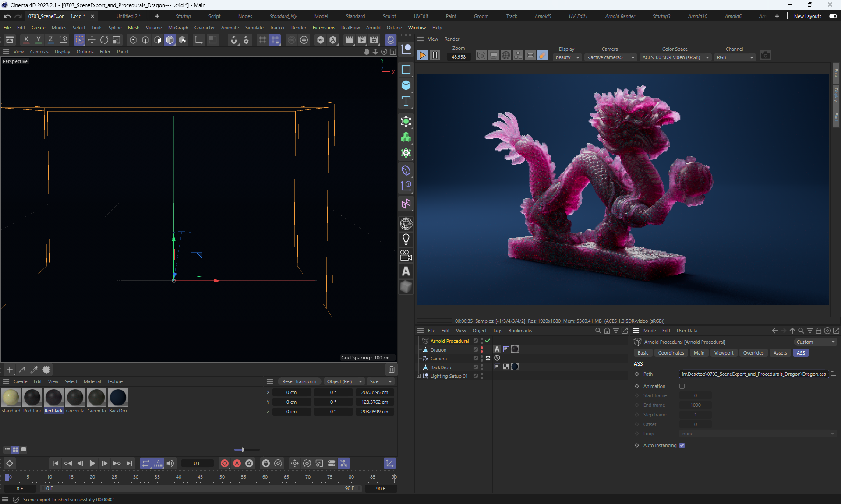Click the ASS Path input field
841x504 pixels.
[753, 374]
